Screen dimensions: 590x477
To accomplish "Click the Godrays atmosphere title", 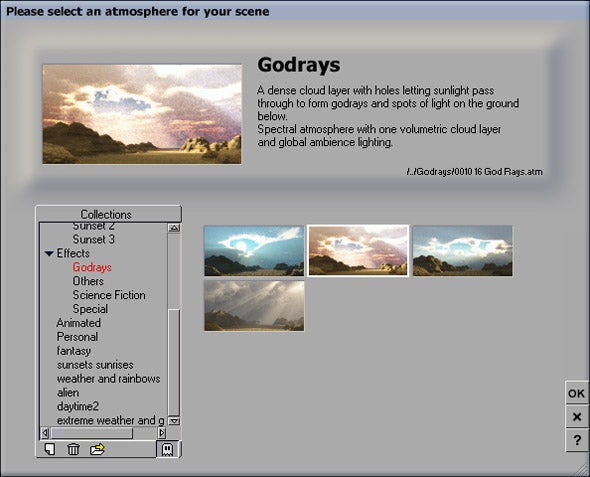I will (299, 64).
